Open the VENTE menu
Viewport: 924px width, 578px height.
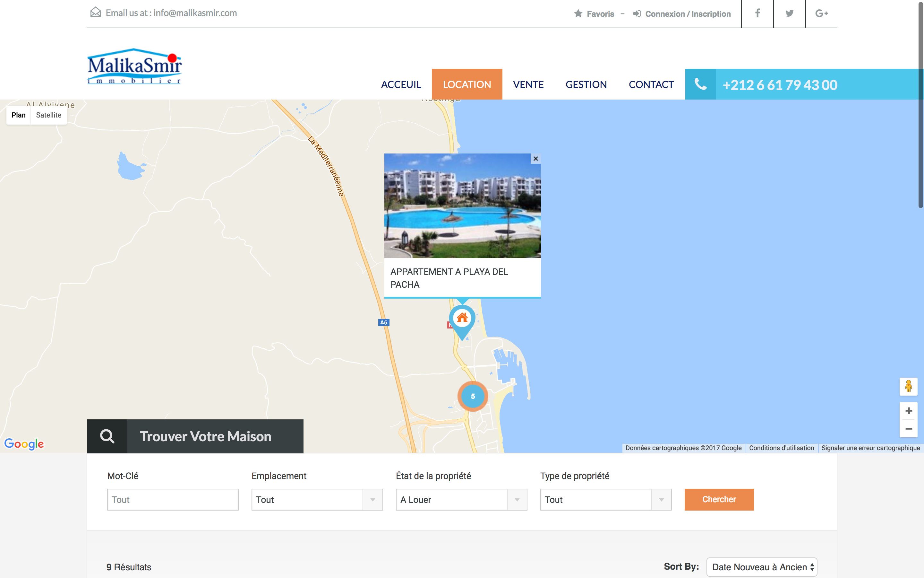coord(528,84)
